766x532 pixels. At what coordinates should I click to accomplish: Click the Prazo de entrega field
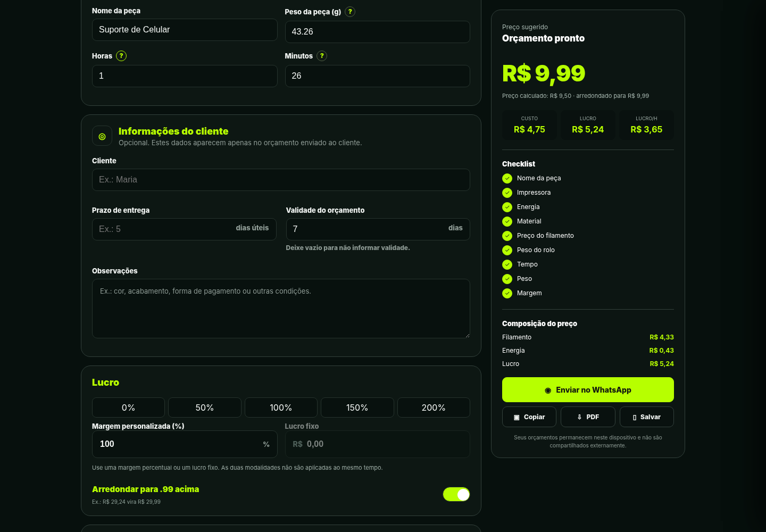click(x=184, y=229)
